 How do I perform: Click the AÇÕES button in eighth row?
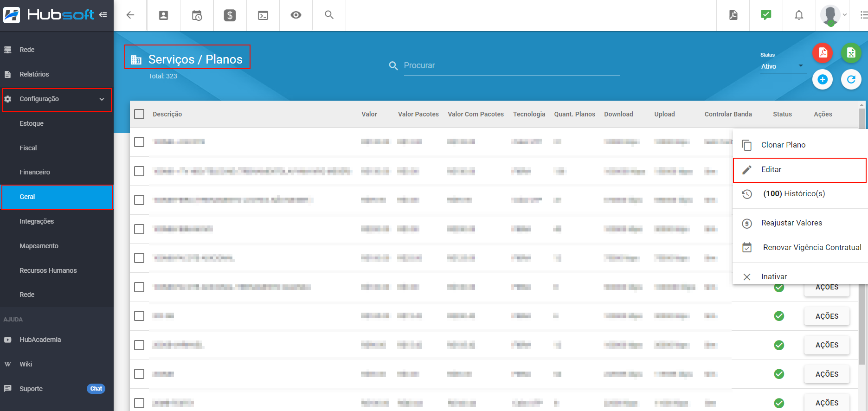tap(827, 345)
